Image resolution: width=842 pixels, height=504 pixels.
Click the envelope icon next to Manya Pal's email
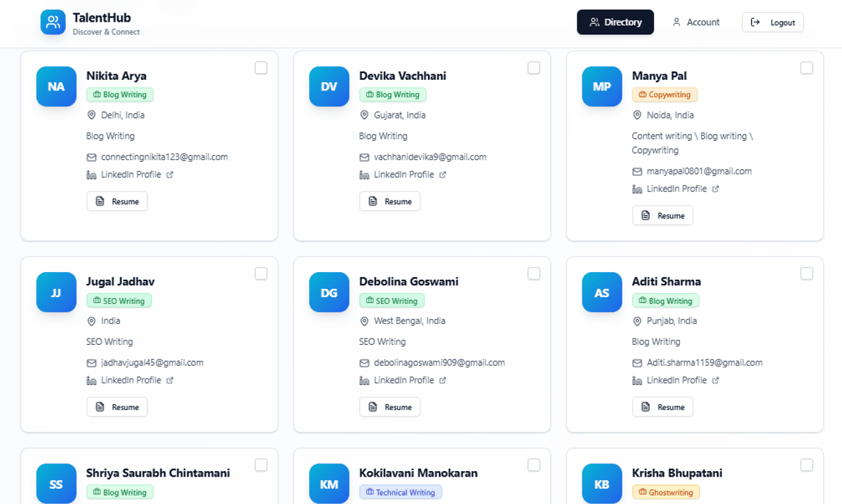point(637,172)
